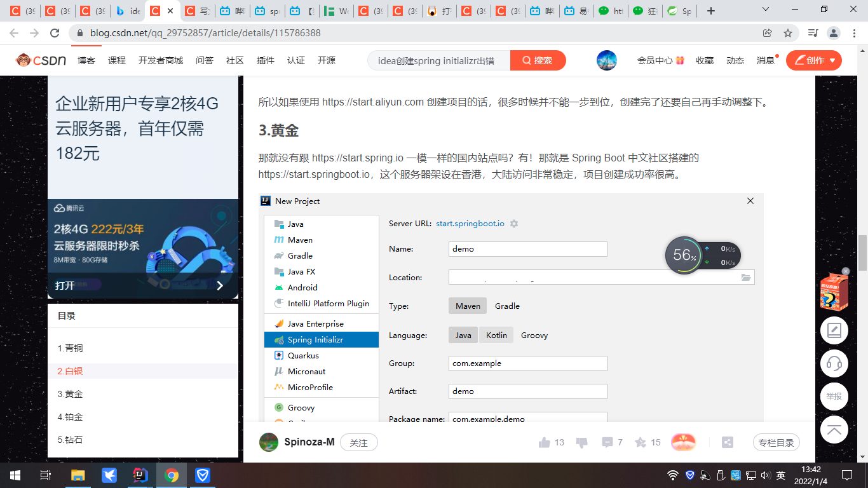Click the 搜索 search button
This screenshot has width=868, height=488.
click(538, 60)
